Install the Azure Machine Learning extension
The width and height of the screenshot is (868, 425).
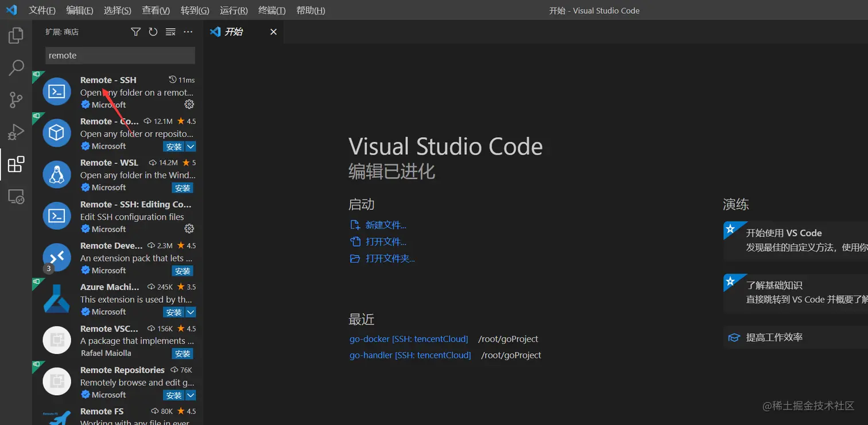tap(174, 313)
